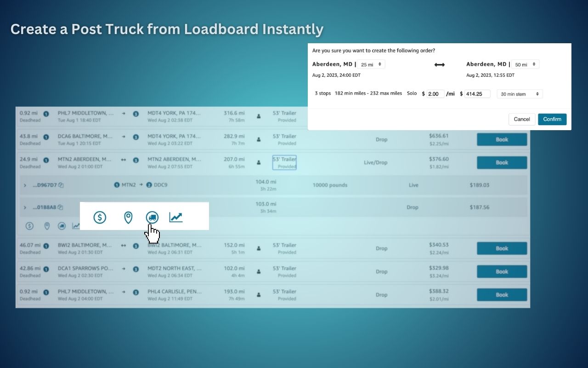
Task: Edit the 2.00 per-mile rate field
Action: 434,93
